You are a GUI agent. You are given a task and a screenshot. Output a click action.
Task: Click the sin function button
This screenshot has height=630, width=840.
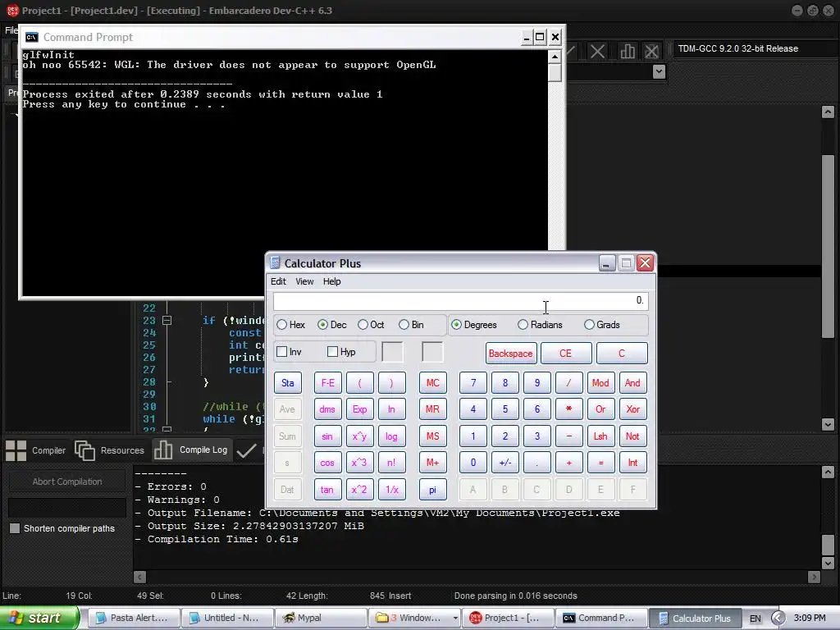327,436
